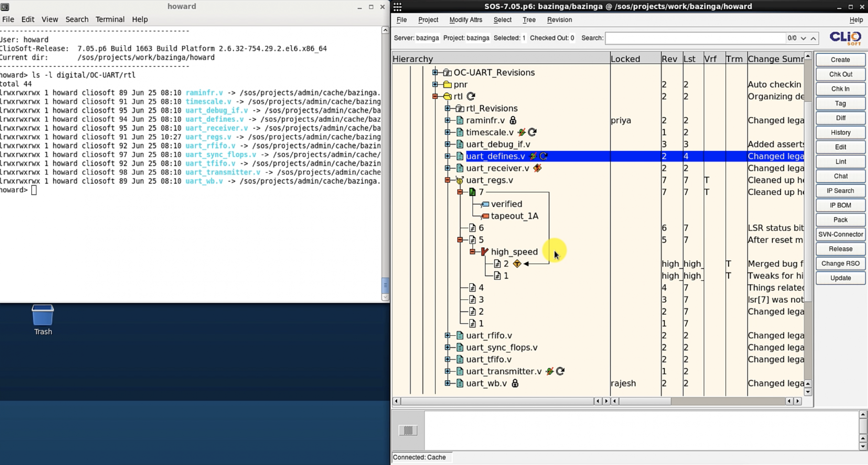The height and width of the screenshot is (465, 868).
Task: Click the terminal window icon in howard titlebar
Action: coord(5,6)
